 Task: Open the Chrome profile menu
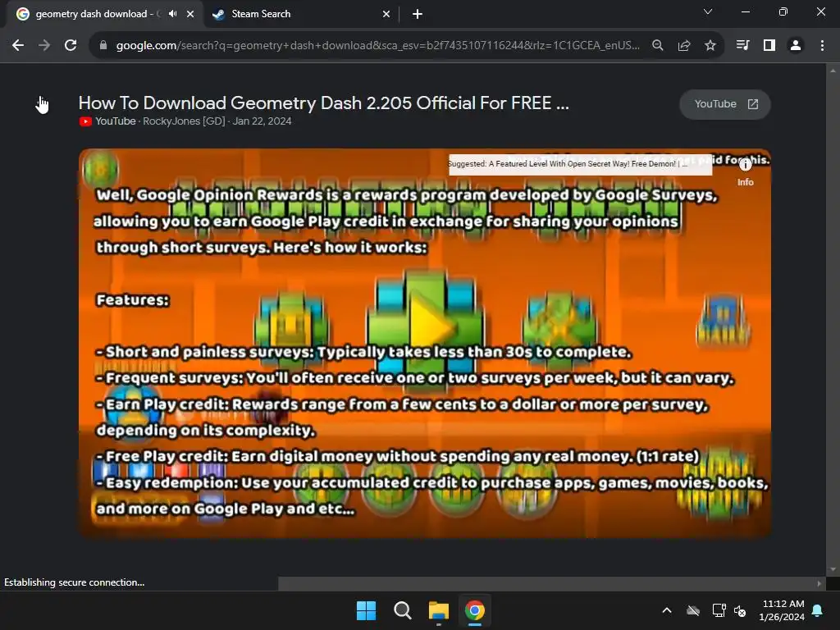click(x=796, y=46)
